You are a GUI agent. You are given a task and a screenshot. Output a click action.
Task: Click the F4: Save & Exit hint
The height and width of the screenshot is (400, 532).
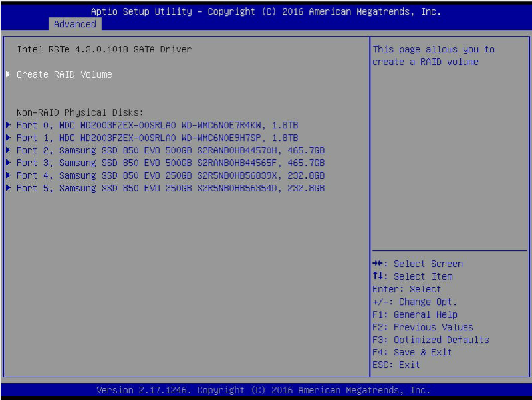412,352
